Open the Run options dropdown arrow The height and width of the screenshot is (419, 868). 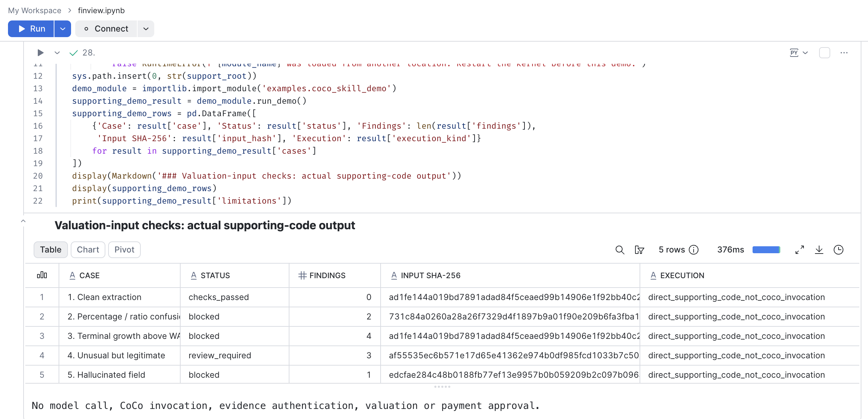click(x=63, y=29)
